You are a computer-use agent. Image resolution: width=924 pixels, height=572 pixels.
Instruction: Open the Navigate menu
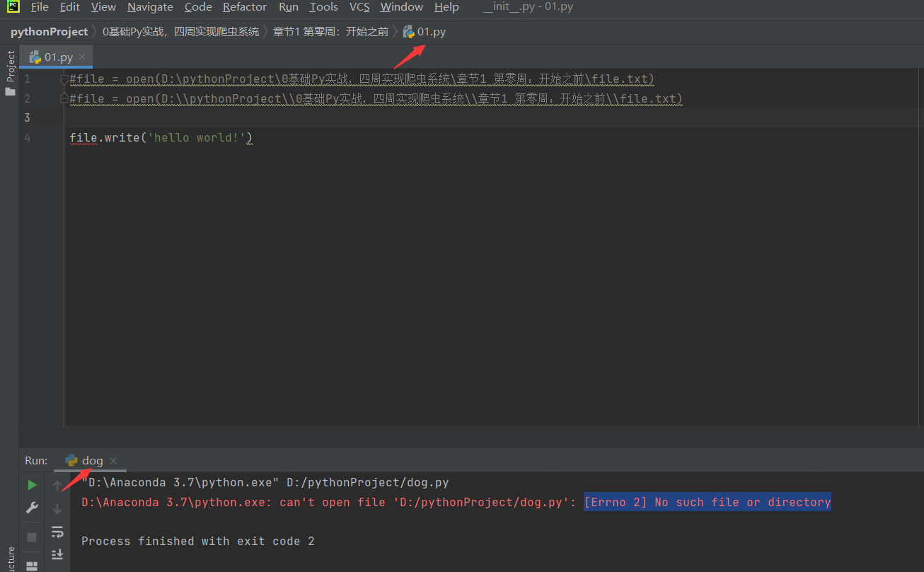(x=150, y=7)
